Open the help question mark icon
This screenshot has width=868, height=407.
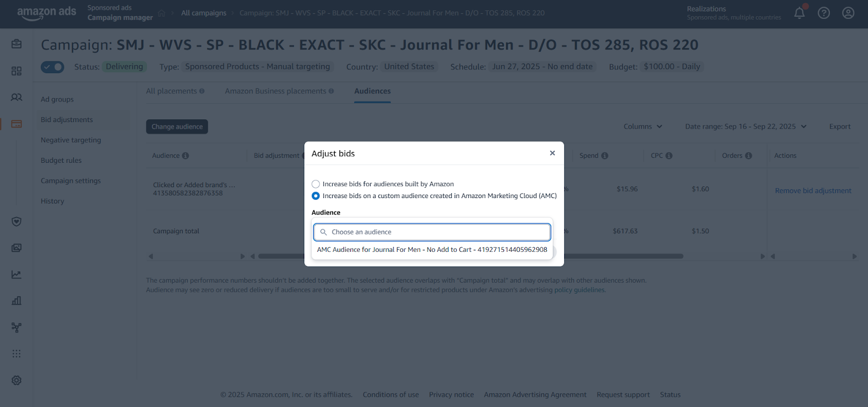pyautogui.click(x=824, y=13)
